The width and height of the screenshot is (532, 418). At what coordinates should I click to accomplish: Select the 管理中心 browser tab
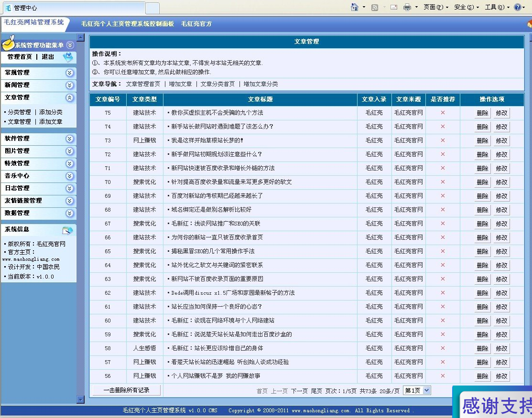click(x=73, y=8)
